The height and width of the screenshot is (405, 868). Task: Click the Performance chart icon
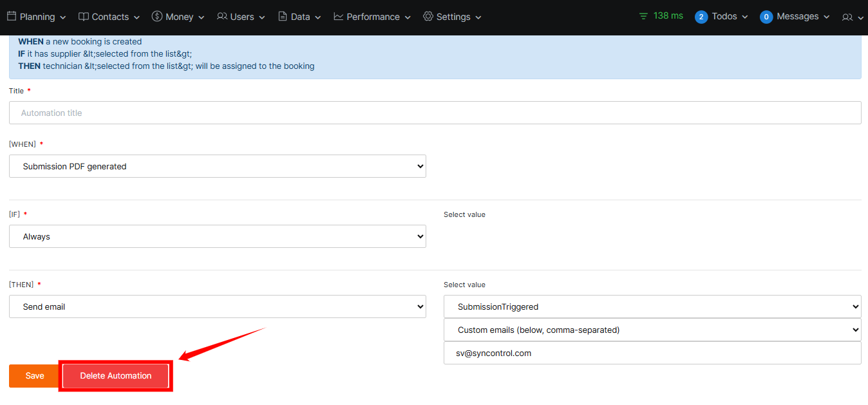pos(339,17)
